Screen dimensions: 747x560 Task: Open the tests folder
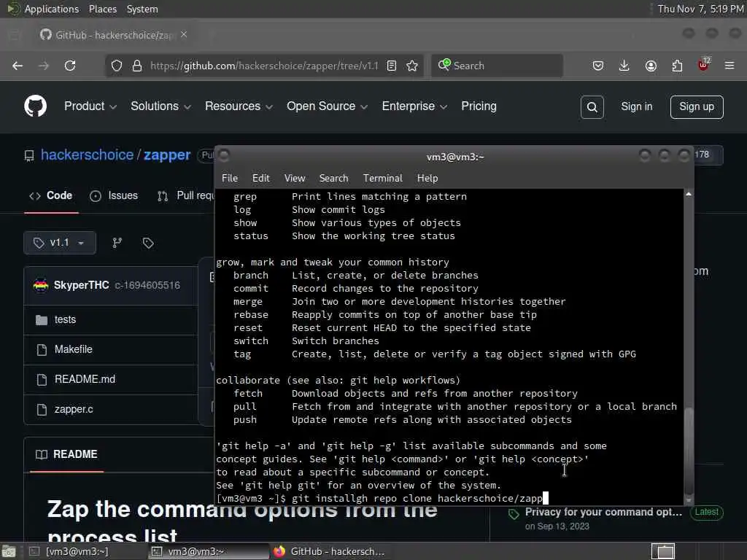pyautogui.click(x=65, y=319)
